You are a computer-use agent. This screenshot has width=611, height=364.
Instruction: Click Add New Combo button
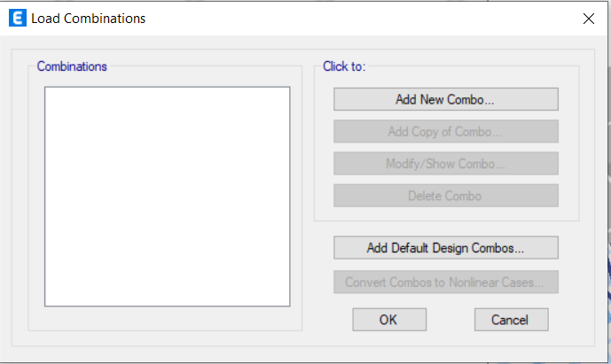tap(446, 99)
